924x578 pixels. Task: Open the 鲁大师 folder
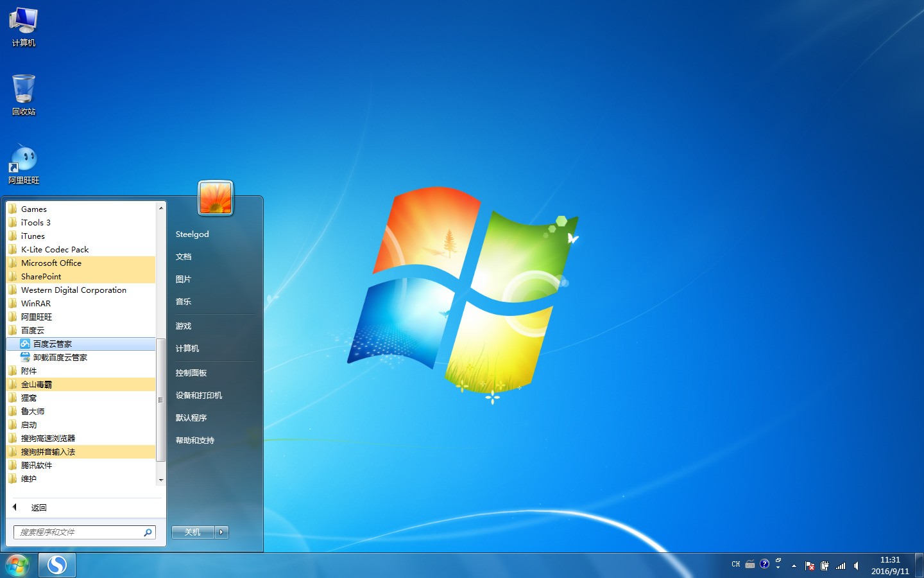pos(81,411)
